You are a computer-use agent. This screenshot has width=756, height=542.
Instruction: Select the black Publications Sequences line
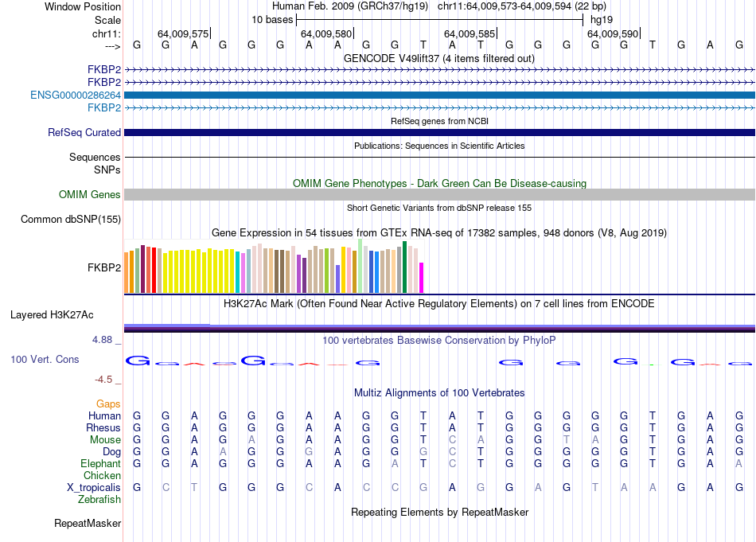[439, 158]
